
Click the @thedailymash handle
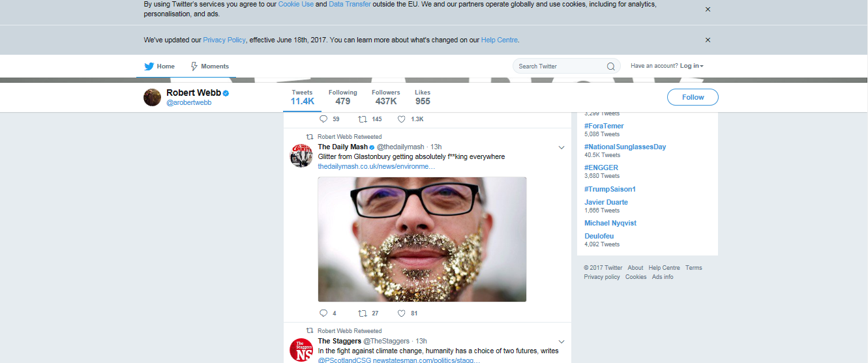click(x=400, y=147)
